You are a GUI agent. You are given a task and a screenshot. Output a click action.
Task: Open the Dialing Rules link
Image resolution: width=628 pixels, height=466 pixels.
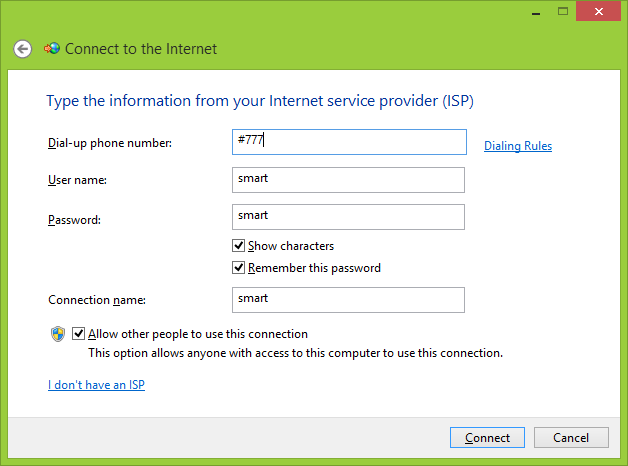518,146
